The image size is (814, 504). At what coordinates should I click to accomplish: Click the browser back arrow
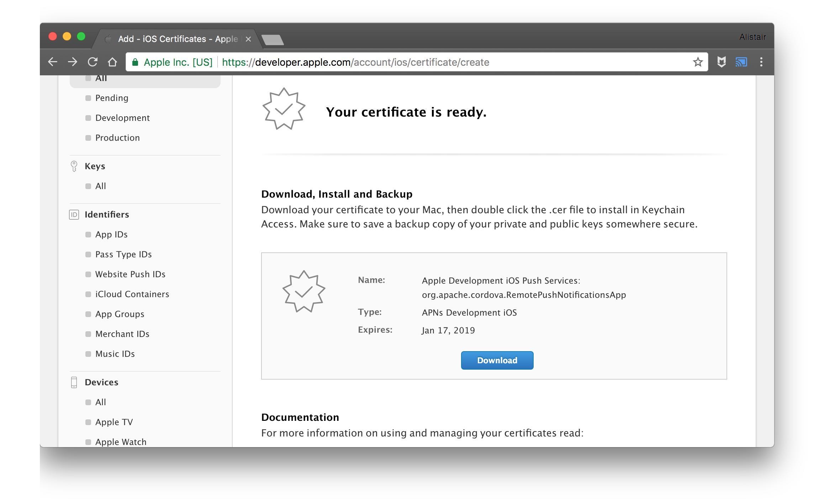pyautogui.click(x=53, y=62)
